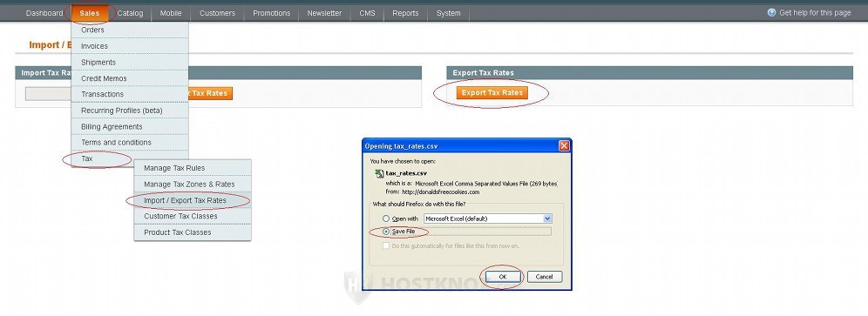
Task: Select Transactions from Sales menu
Action: (130, 94)
